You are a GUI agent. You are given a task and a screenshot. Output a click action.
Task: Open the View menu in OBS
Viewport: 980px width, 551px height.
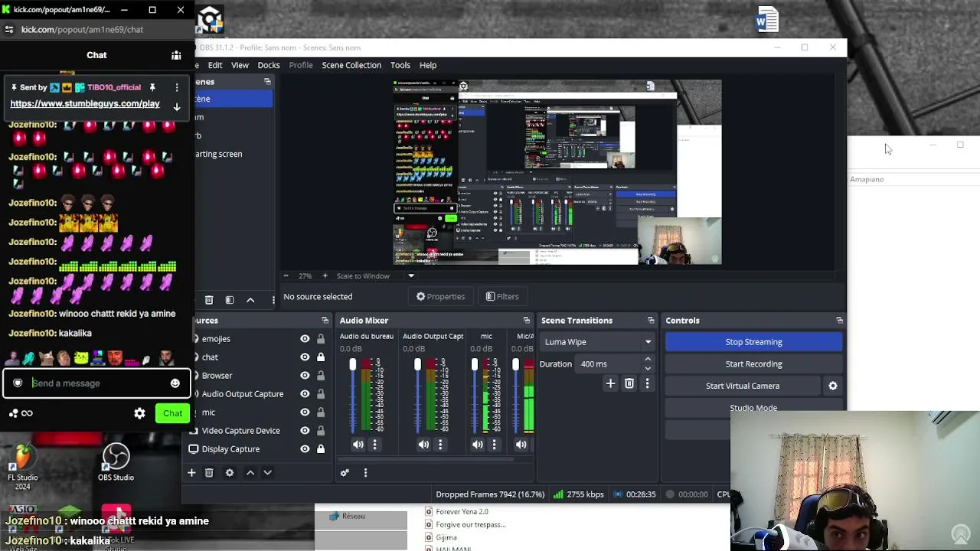click(x=240, y=65)
